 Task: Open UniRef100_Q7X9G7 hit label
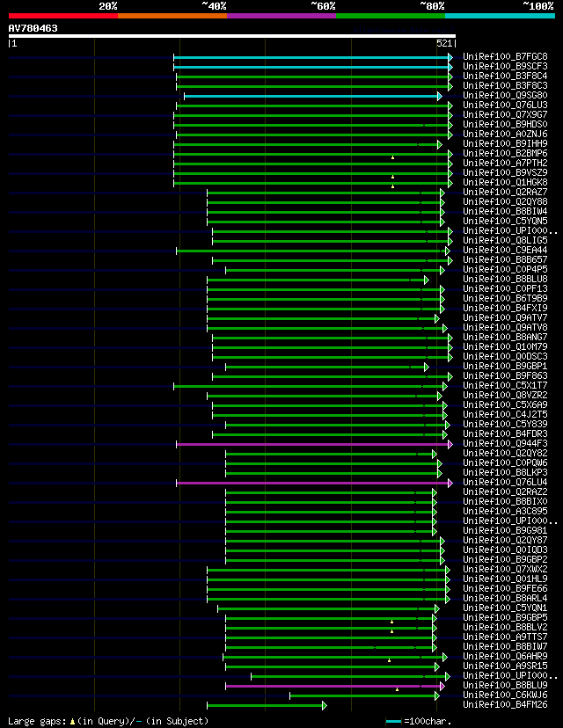[x=506, y=114]
